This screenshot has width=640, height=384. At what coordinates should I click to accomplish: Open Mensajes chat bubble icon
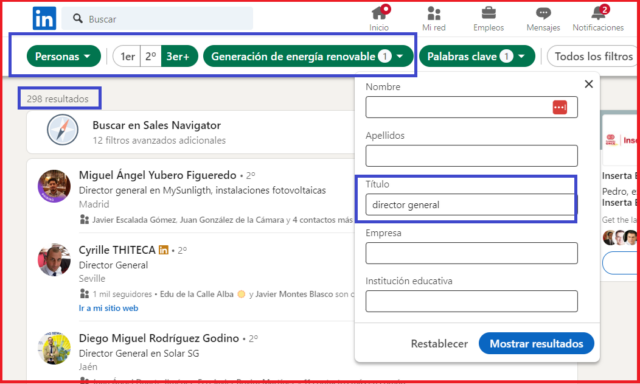coord(543,13)
